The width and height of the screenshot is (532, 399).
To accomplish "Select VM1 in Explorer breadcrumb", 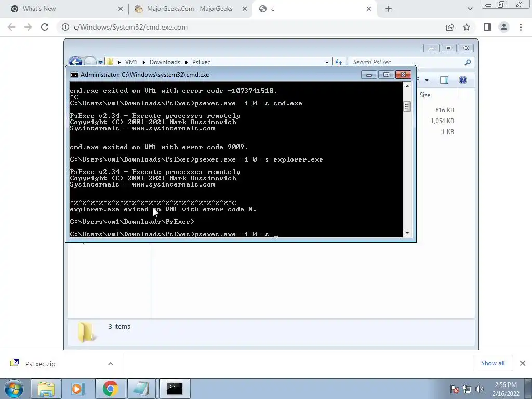I will 131,62.
